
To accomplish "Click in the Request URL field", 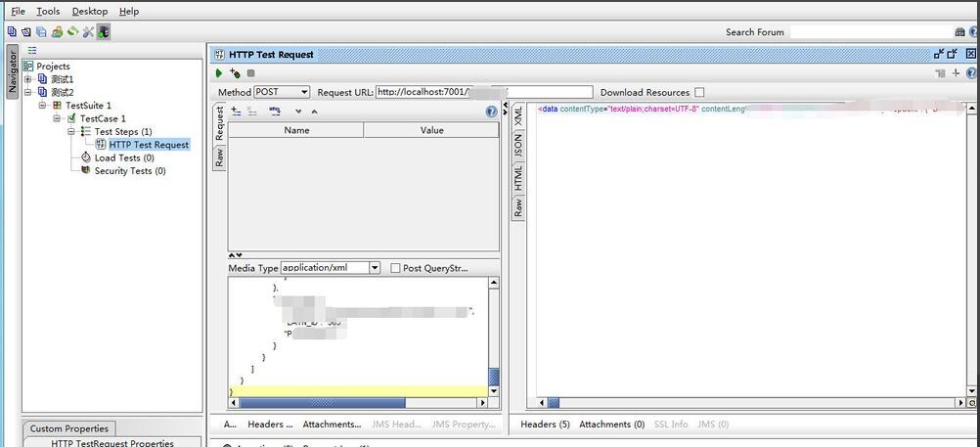I will point(484,92).
